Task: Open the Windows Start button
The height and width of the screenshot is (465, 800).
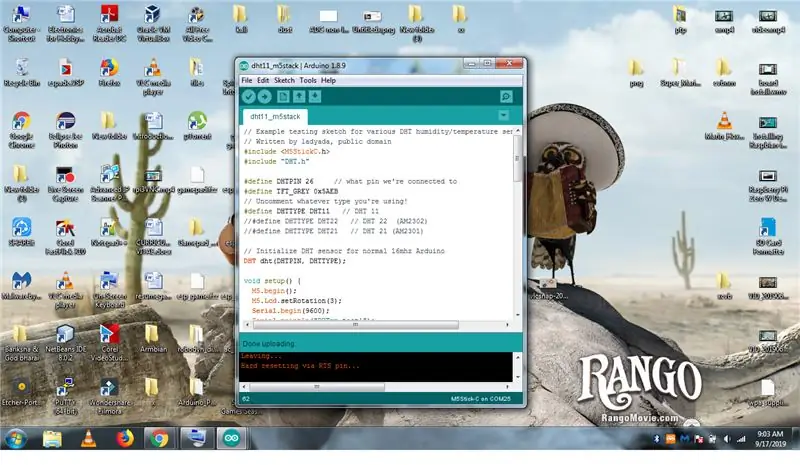Action: point(15,438)
